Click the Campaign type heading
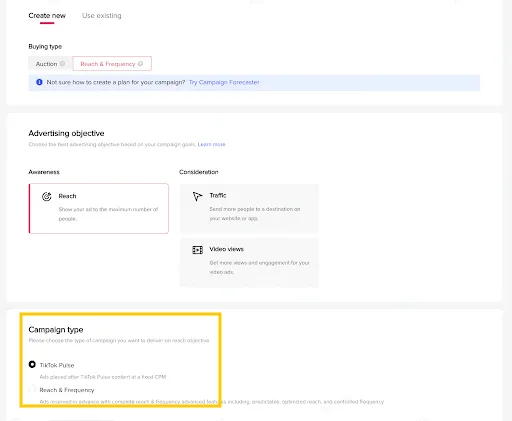The image size is (512, 421). coord(56,330)
